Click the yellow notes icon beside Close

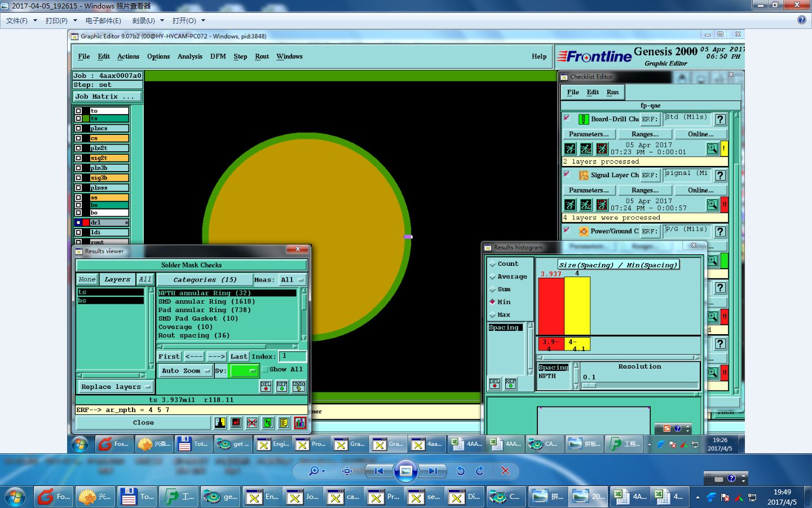(284, 422)
